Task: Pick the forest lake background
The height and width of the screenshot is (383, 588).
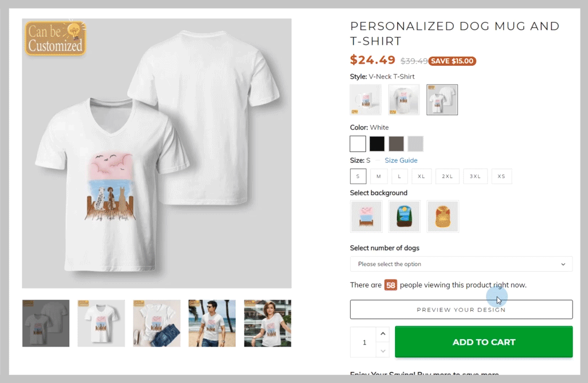Action: (x=405, y=216)
